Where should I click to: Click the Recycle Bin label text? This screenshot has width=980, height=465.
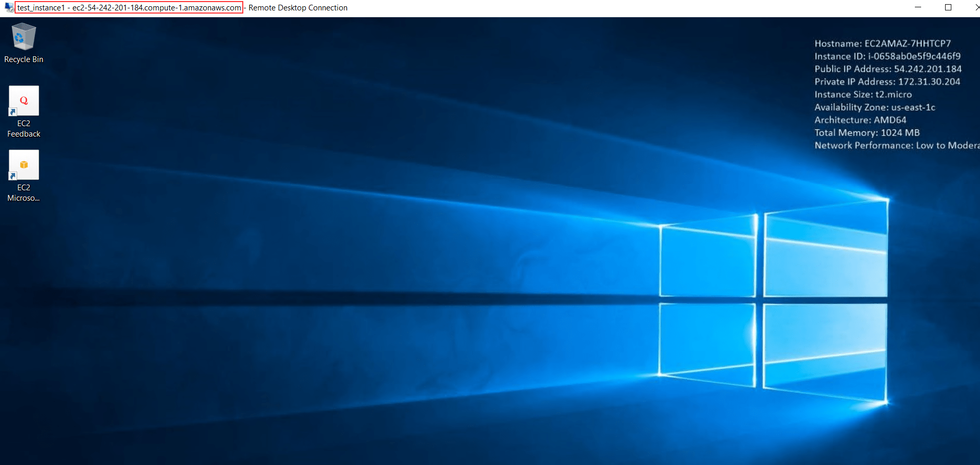point(23,59)
